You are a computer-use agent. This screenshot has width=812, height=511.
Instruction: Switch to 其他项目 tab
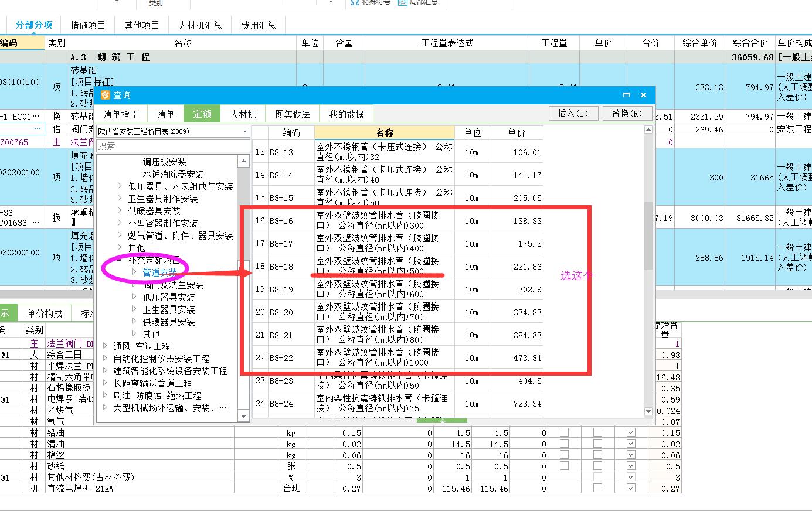point(142,25)
